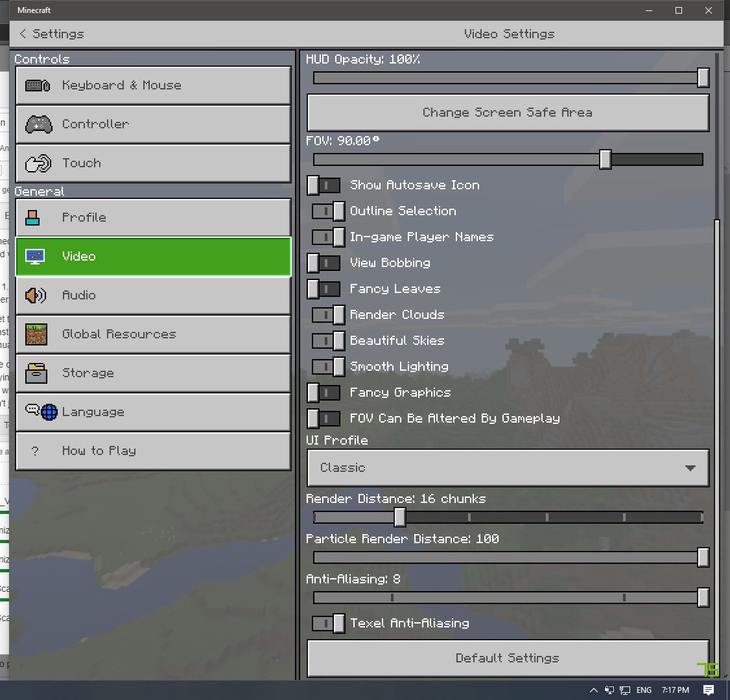730x700 pixels.
Task: Click the power plug tray icon
Action: 609,690
